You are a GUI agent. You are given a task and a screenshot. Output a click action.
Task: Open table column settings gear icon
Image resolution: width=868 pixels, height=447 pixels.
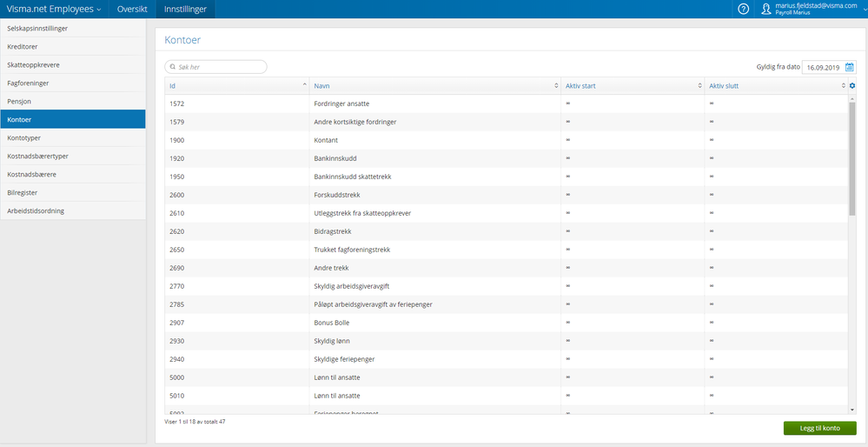pos(852,85)
